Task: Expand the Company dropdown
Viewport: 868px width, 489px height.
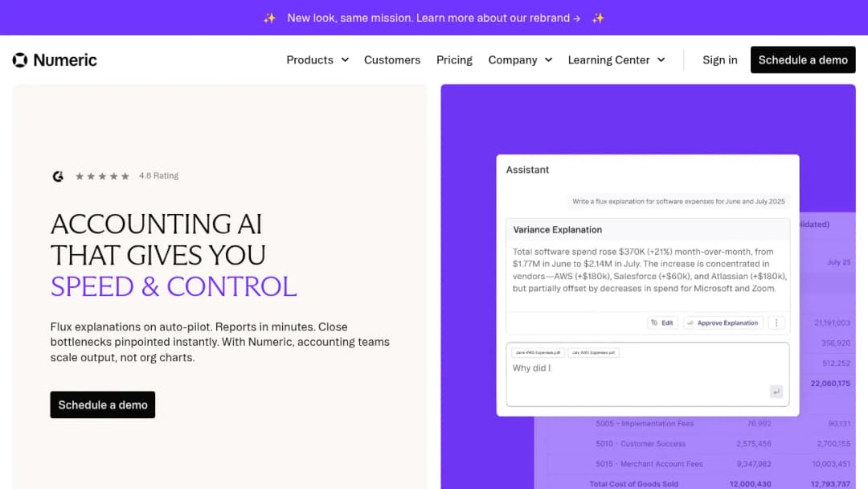Action: [x=520, y=60]
